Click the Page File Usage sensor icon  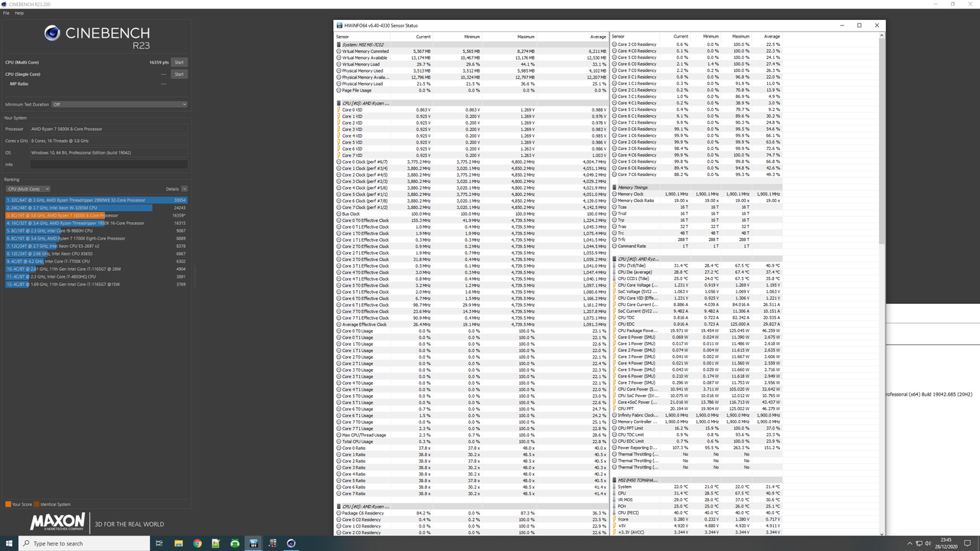coord(338,90)
